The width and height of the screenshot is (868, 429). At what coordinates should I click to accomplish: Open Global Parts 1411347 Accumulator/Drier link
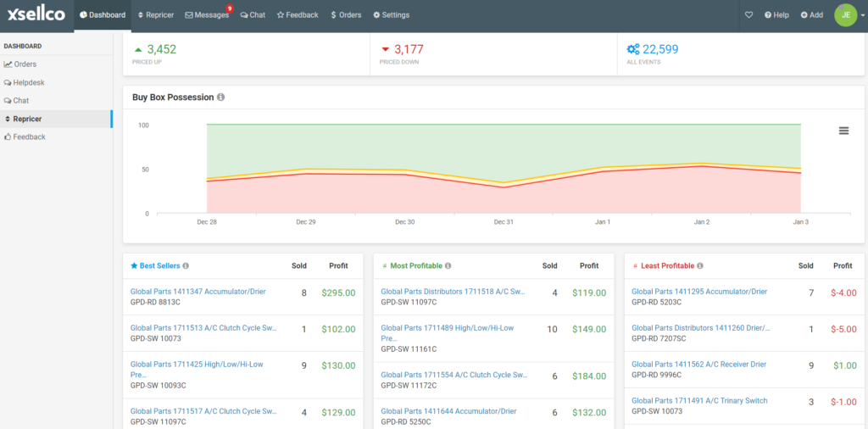(198, 292)
